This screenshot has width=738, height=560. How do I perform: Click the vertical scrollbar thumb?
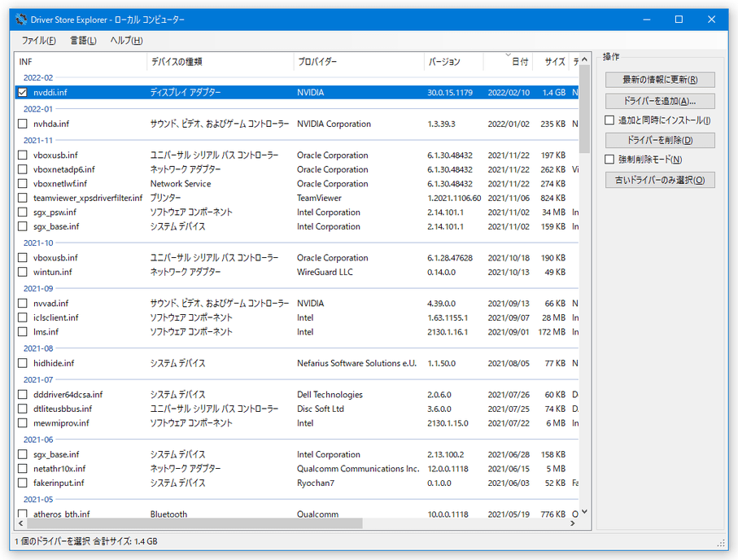pos(584,108)
